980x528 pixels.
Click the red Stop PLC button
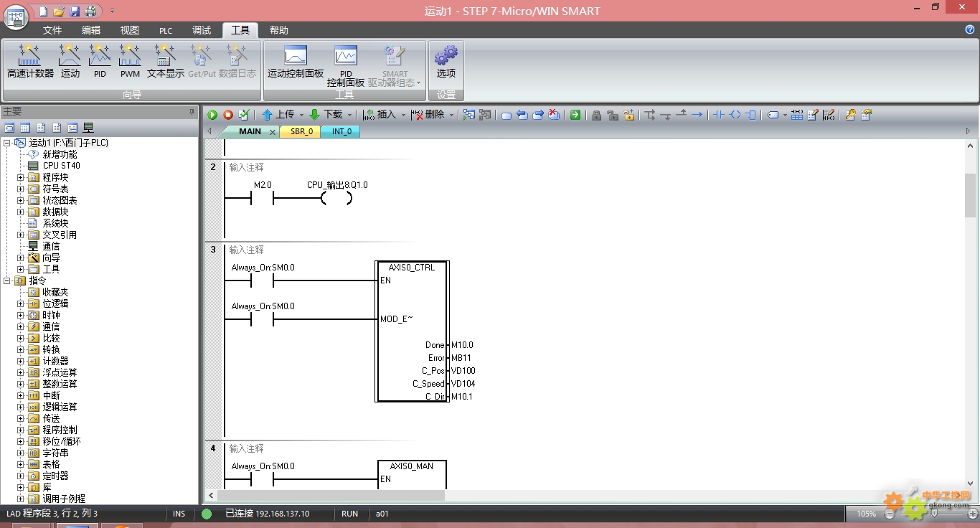tap(228, 115)
